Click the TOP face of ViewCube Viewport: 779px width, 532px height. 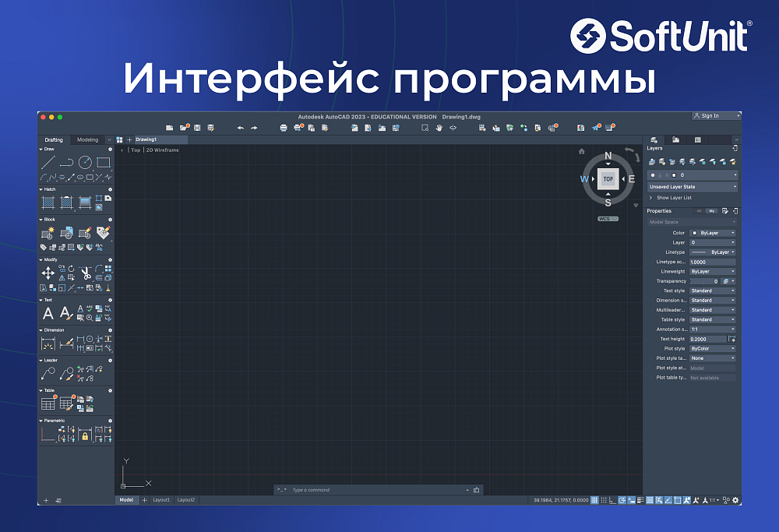point(608,179)
